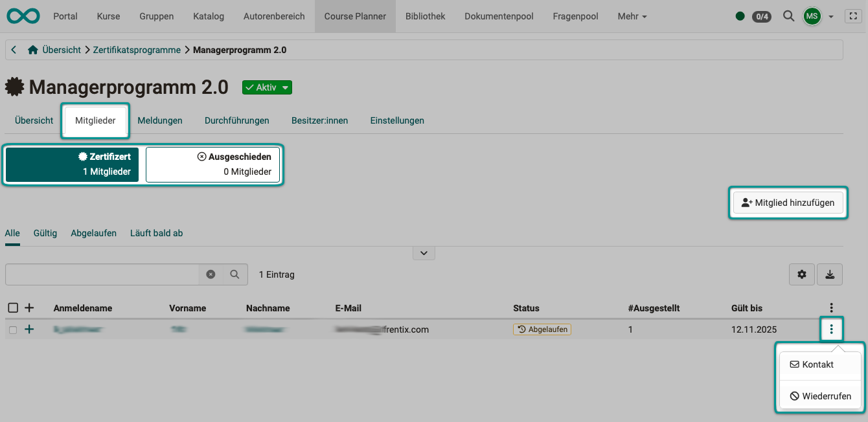Viewport: 868px width, 422px height.
Task: Click the fullscreen icon top right
Action: pos(853,16)
